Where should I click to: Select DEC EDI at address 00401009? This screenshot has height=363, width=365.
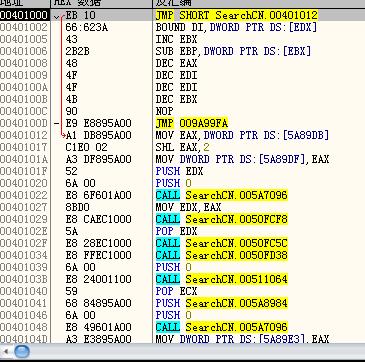[176, 75]
